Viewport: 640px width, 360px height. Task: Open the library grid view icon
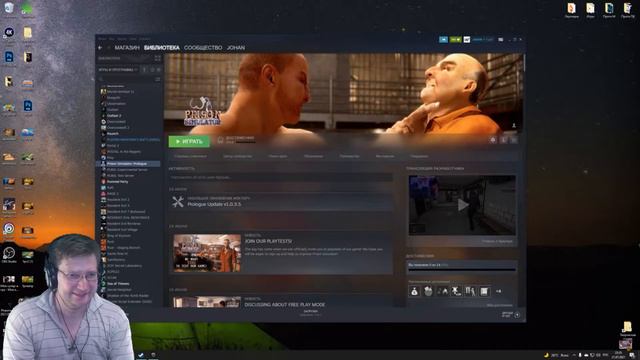click(x=158, y=58)
